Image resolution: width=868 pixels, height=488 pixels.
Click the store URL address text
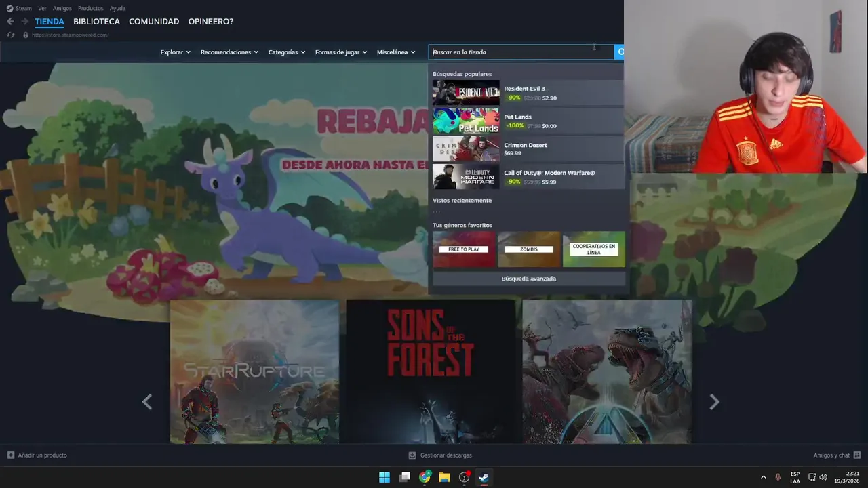70,35
